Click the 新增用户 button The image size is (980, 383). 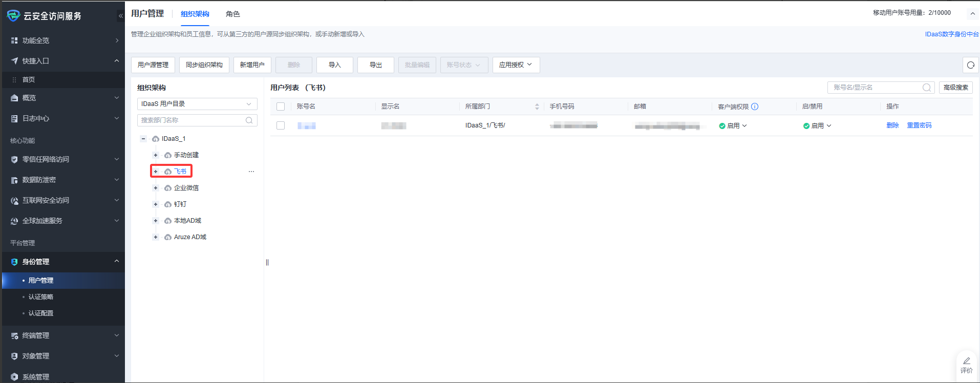pyautogui.click(x=252, y=65)
